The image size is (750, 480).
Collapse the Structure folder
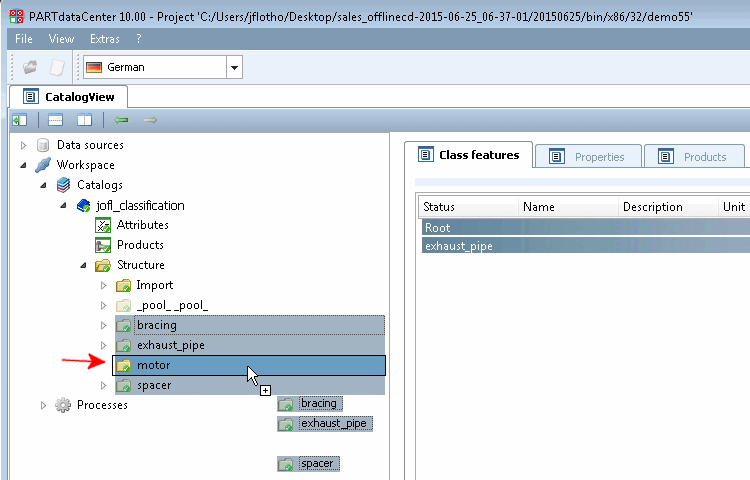click(x=83, y=265)
